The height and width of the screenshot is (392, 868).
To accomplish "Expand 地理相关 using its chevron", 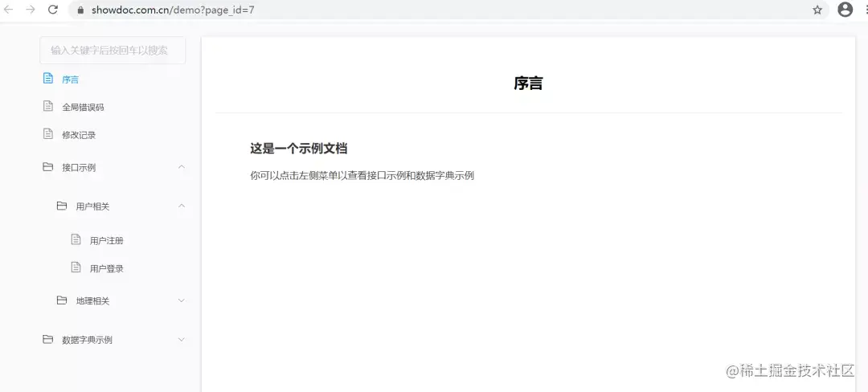I will point(181,300).
